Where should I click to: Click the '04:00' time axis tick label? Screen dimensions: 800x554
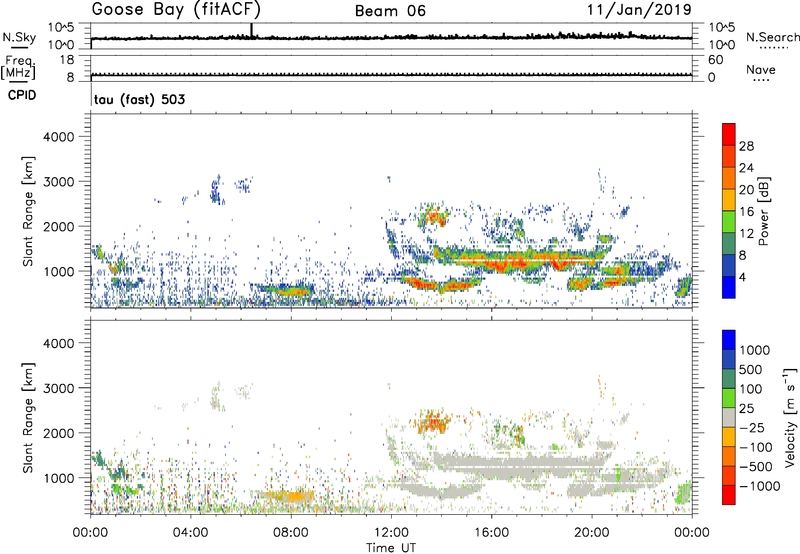point(191,533)
